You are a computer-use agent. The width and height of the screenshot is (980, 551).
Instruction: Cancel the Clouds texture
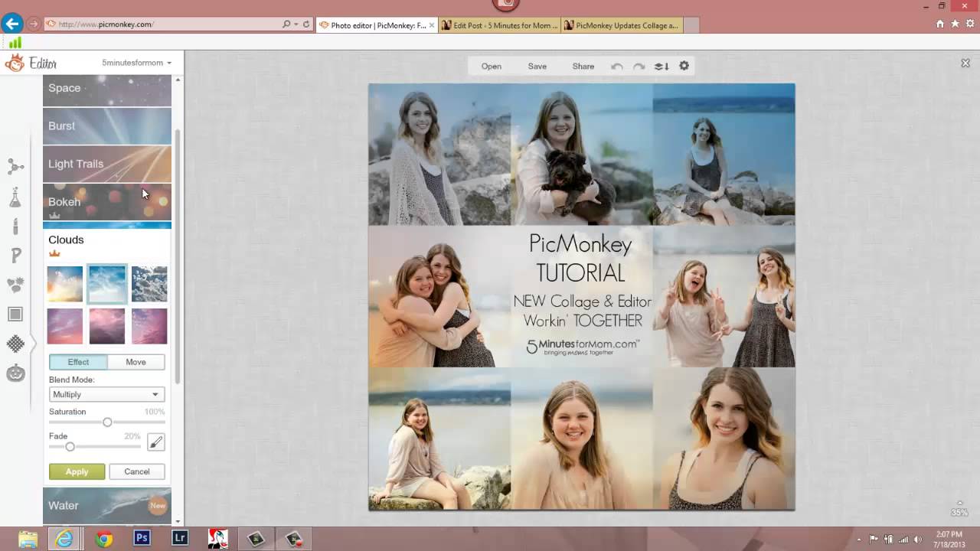137,471
